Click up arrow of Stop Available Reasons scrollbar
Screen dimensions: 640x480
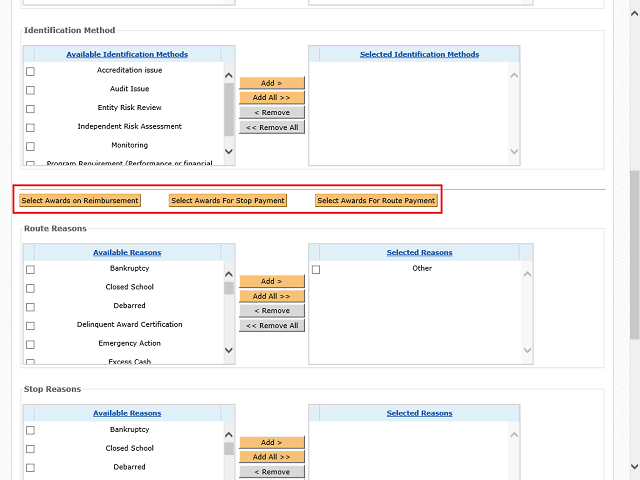229,435
